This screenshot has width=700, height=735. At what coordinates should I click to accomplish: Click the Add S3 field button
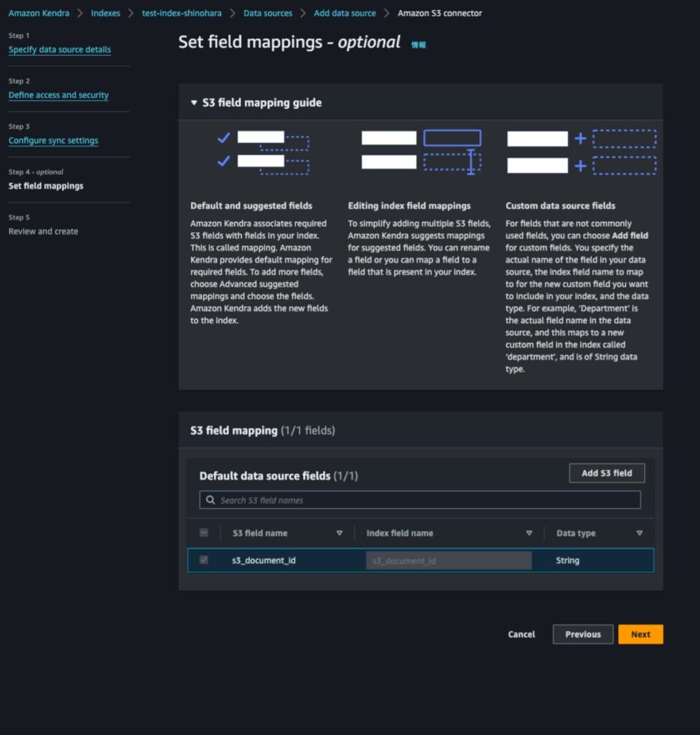pyautogui.click(x=607, y=473)
